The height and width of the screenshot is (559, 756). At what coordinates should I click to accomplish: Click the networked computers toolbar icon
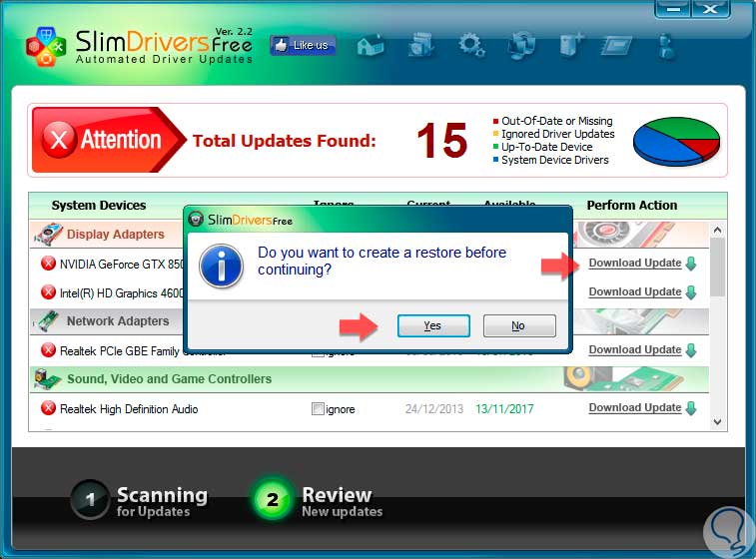(521, 45)
